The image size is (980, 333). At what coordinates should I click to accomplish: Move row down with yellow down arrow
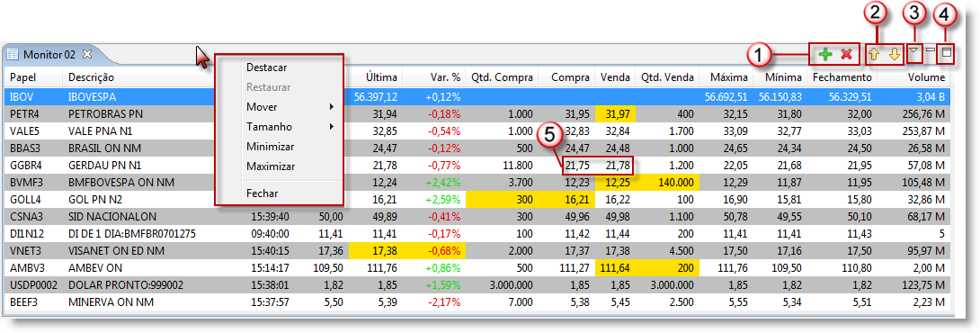(x=895, y=55)
